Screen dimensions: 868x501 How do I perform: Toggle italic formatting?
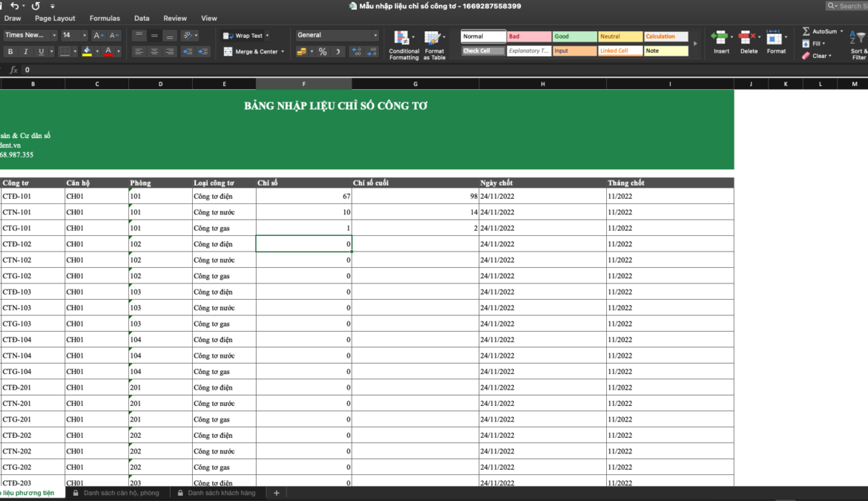coord(25,52)
